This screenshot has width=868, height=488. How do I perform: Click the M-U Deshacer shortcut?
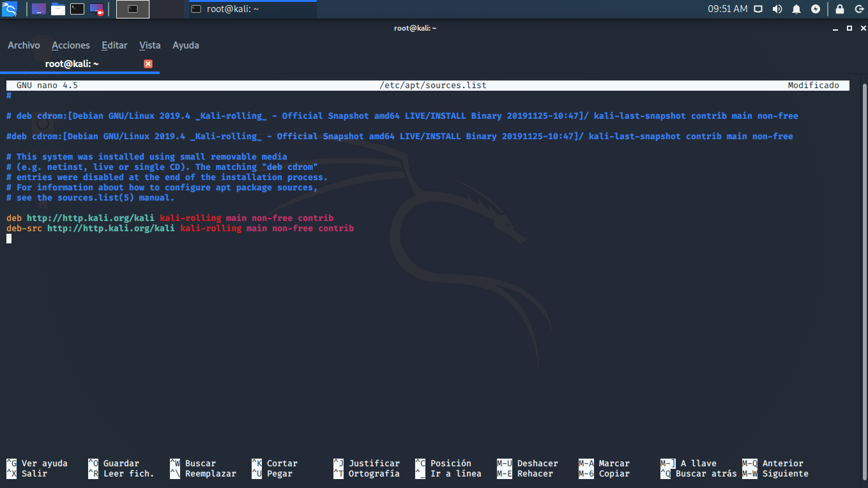click(x=528, y=464)
